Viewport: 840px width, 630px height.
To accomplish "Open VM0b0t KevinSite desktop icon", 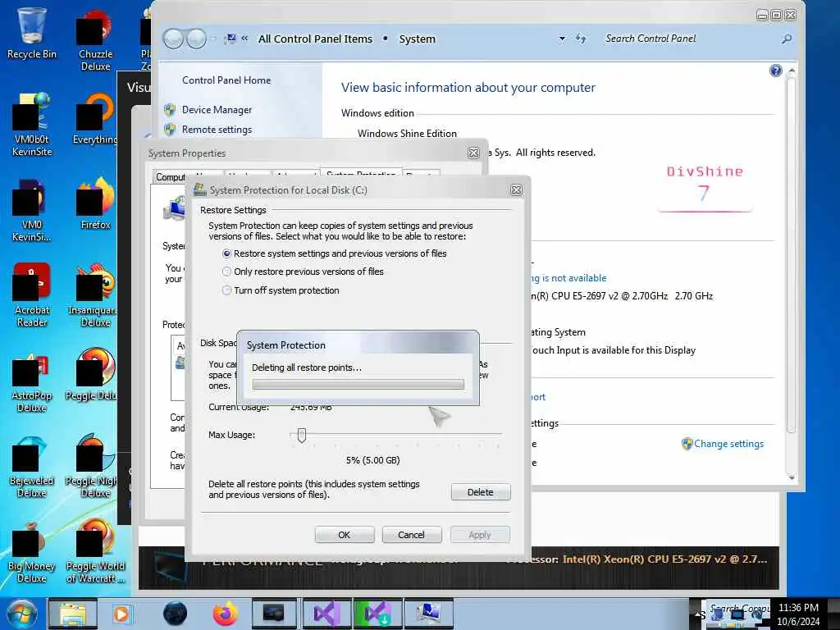I will [x=31, y=125].
